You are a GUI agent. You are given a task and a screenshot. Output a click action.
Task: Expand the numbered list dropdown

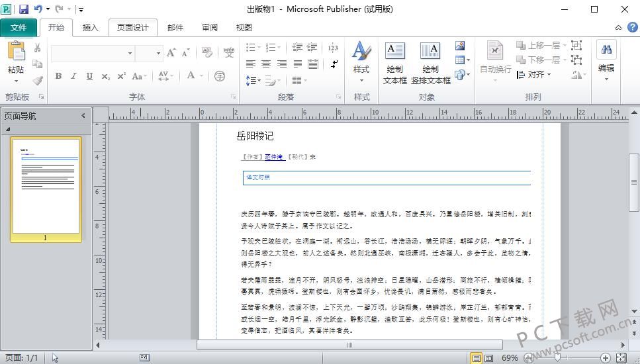279,48
